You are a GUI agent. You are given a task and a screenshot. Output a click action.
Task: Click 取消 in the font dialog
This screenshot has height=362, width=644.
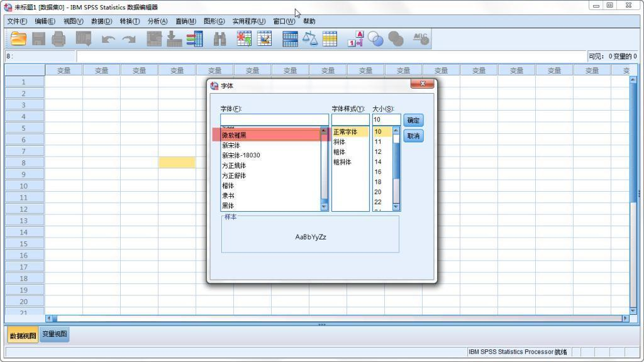tap(413, 136)
